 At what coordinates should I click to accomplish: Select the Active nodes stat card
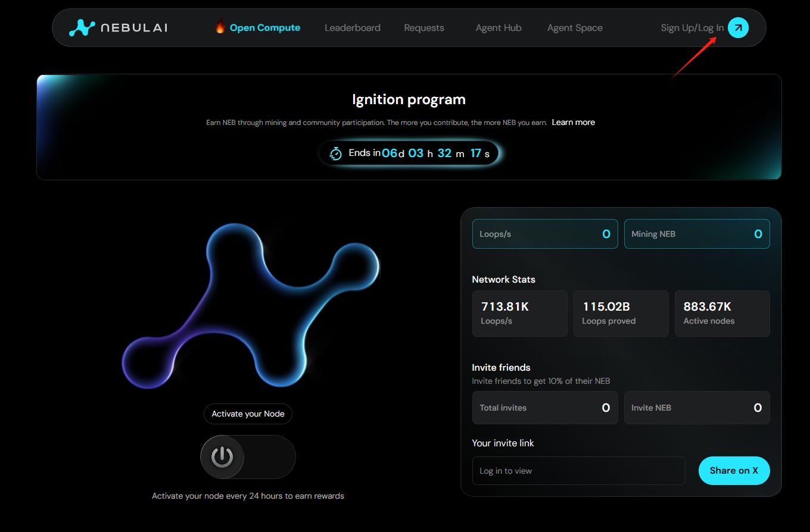(722, 314)
